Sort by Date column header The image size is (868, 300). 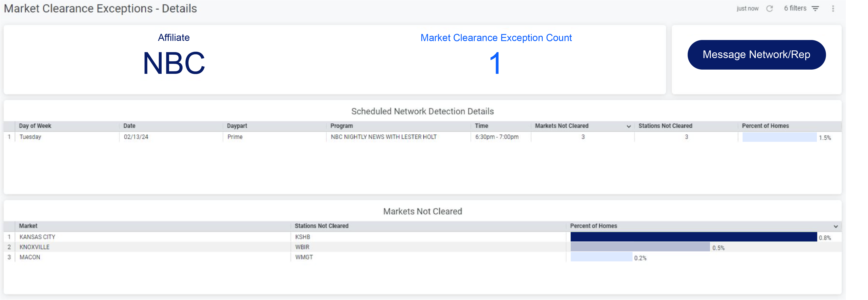click(129, 126)
